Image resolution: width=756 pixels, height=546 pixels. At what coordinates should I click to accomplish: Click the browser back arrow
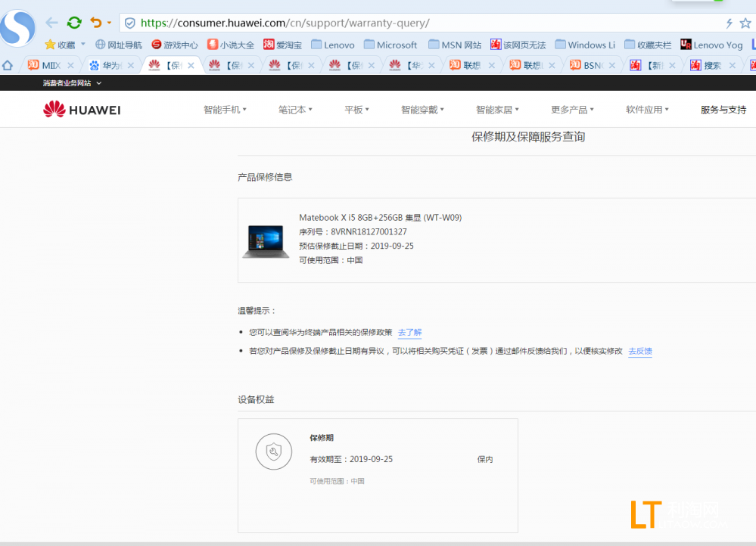pyautogui.click(x=51, y=23)
